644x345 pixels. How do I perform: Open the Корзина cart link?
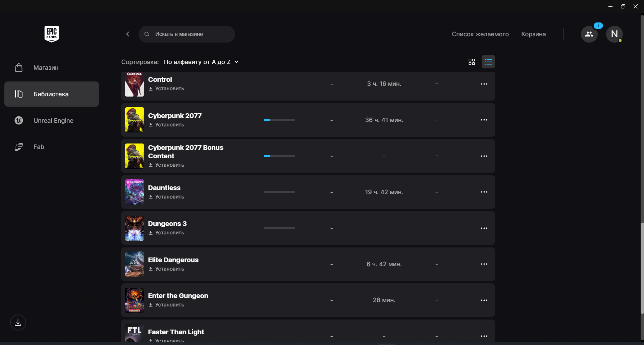click(533, 34)
